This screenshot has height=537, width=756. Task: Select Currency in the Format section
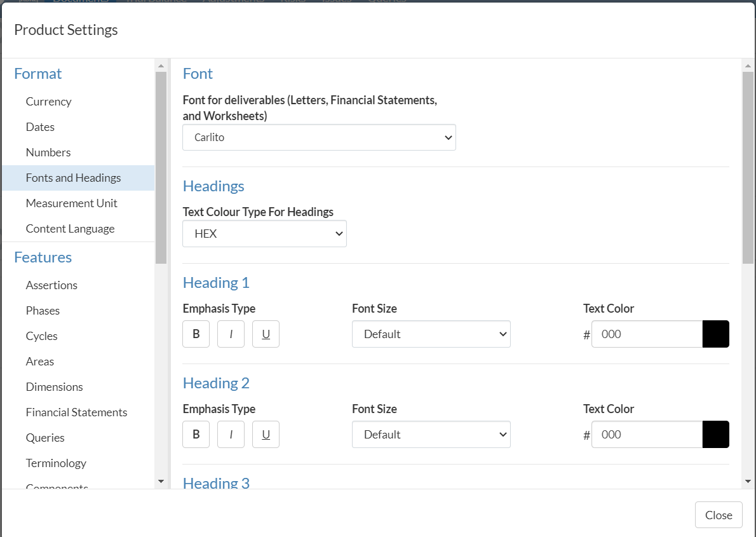click(x=48, y=102)
